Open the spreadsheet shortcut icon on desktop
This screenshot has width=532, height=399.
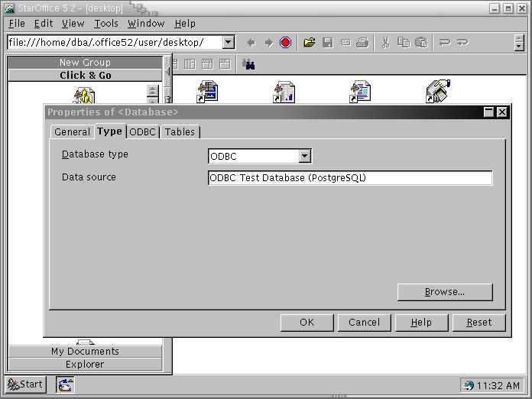207,91
